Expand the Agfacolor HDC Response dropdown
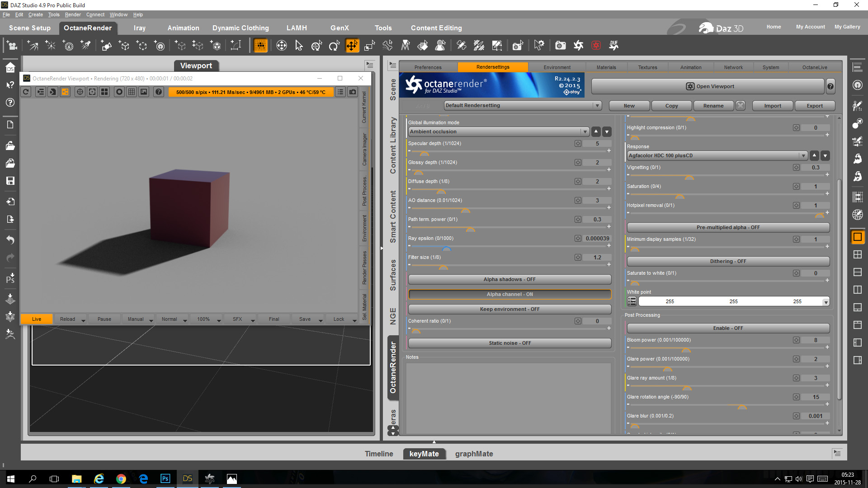Viewport: 868px width, 488px height. coord(717,155)
